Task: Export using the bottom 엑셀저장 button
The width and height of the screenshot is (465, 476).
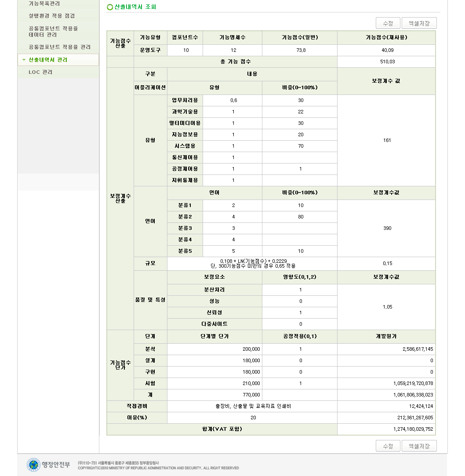Action: (419, 446)
